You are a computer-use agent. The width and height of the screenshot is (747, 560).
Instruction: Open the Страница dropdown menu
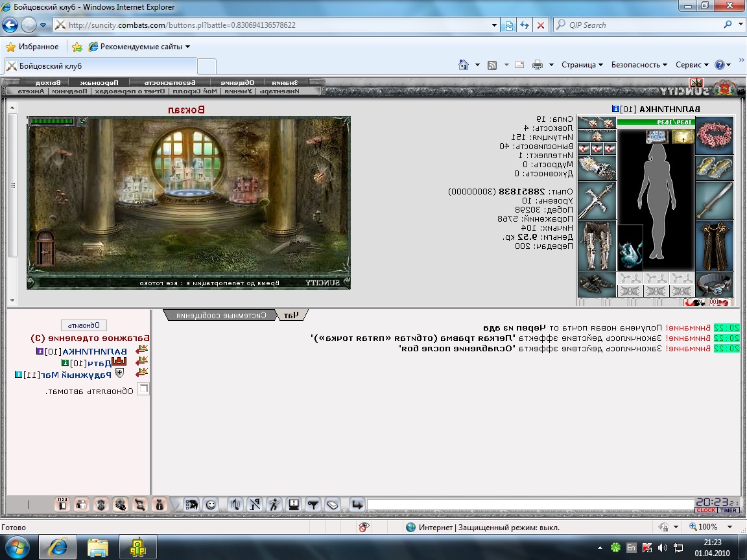click(582, 65)
